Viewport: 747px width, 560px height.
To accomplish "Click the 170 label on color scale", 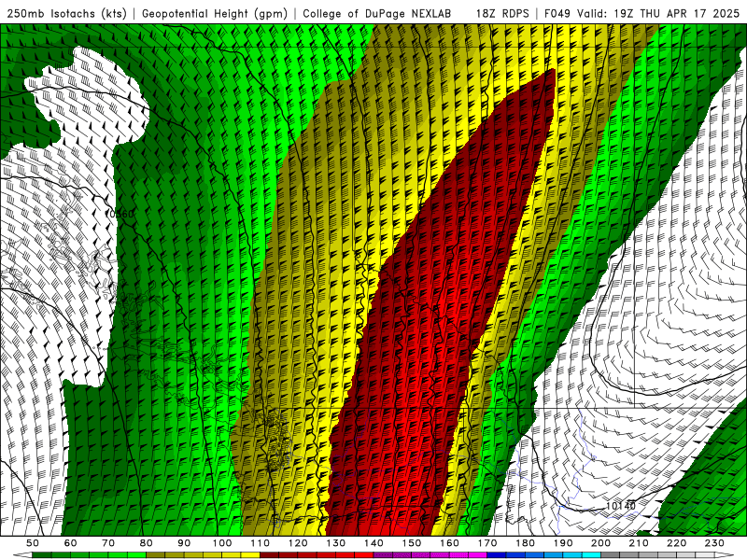I will pos(487,543).
